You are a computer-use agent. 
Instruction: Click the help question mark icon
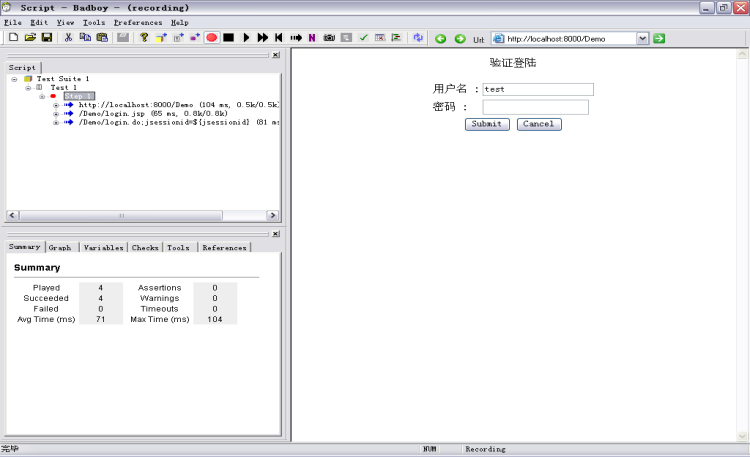[144, 37]
